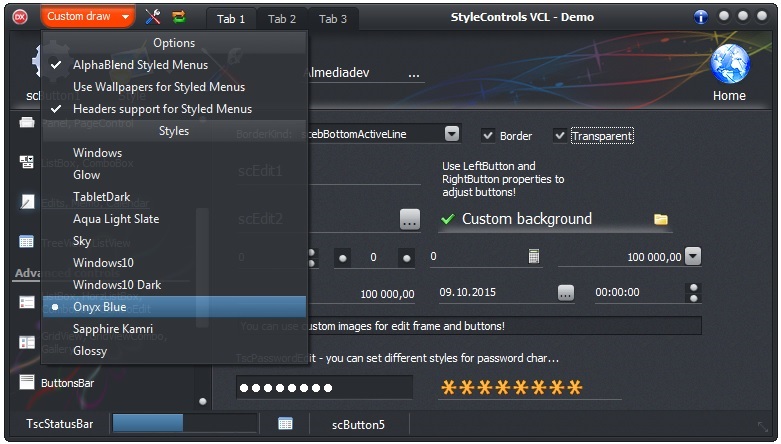Click the red DX application logo
781x444 pixels.
coord(20,17)
